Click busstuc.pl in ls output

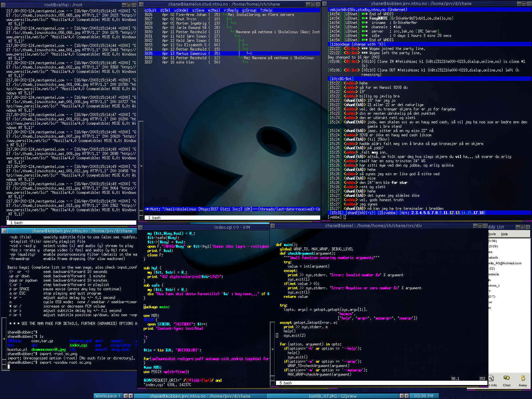coord(17,349)
